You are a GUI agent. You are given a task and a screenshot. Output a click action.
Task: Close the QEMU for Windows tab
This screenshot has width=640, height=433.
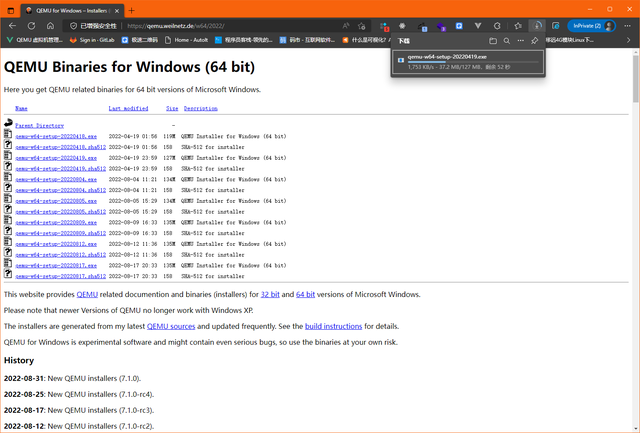click(117, 11)
